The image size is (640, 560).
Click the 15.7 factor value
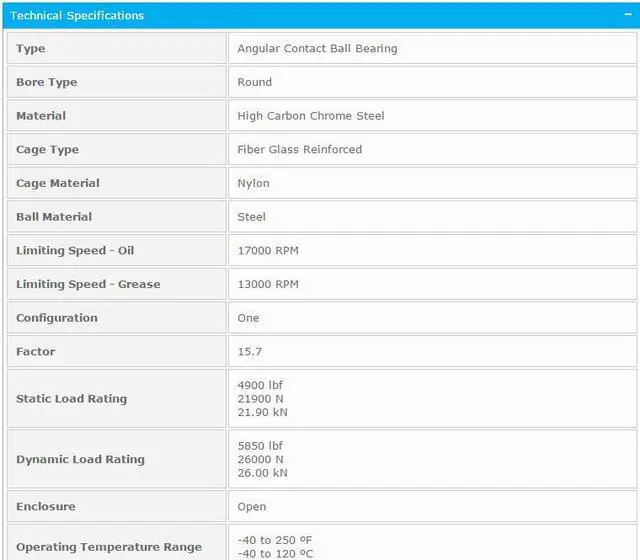point(250,352)
